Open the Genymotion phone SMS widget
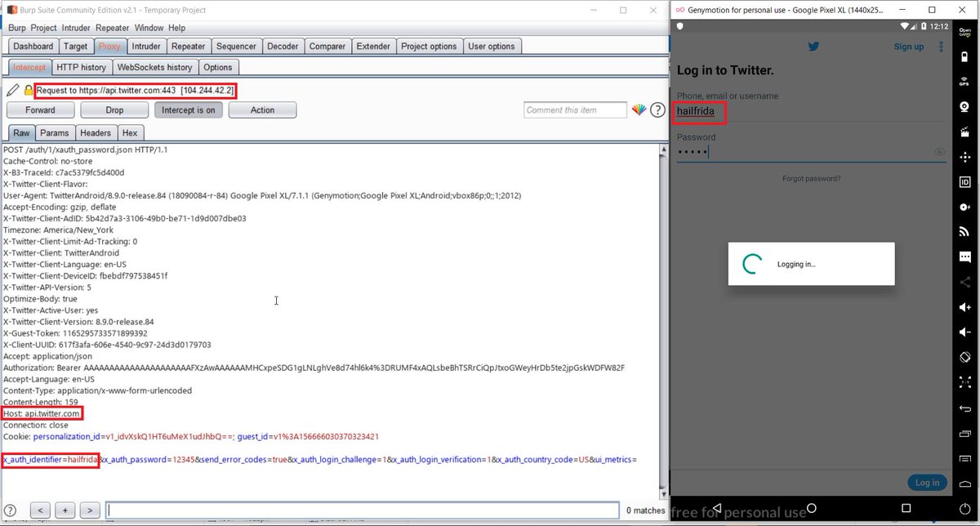 [x=964, y=257]
